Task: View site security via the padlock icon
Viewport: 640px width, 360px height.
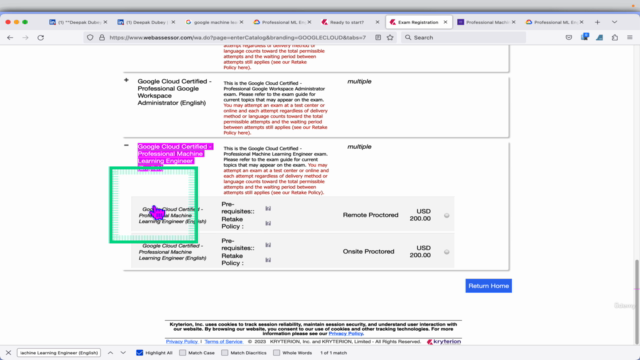Action: point(102,38)
